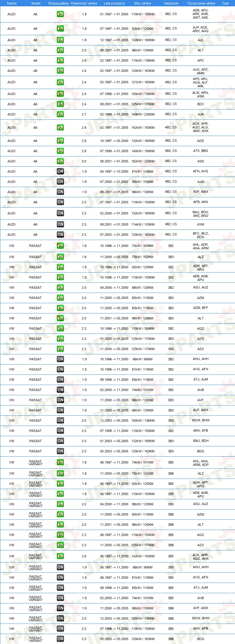Select the Moc silnika column header
The height and width of the screenshot is (644, 235).
click(143, 3)
